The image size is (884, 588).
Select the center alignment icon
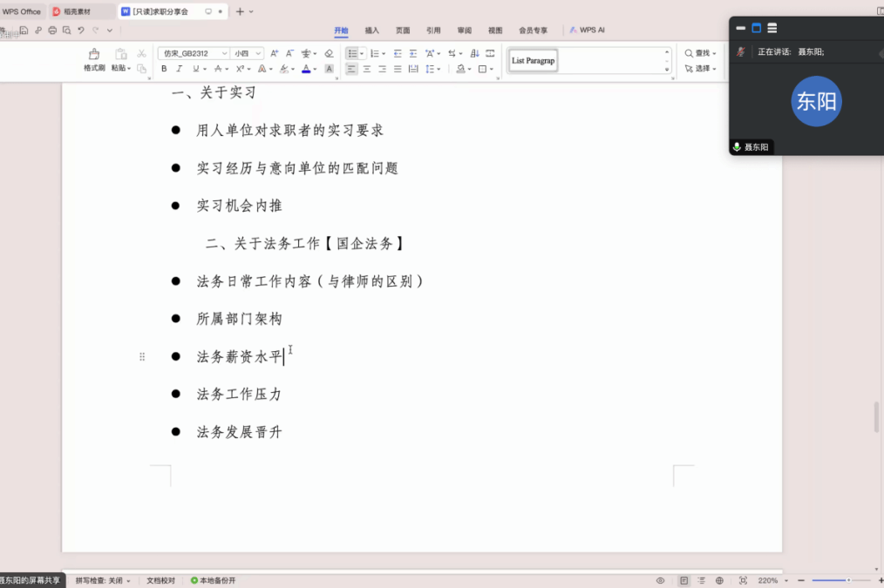367,69
